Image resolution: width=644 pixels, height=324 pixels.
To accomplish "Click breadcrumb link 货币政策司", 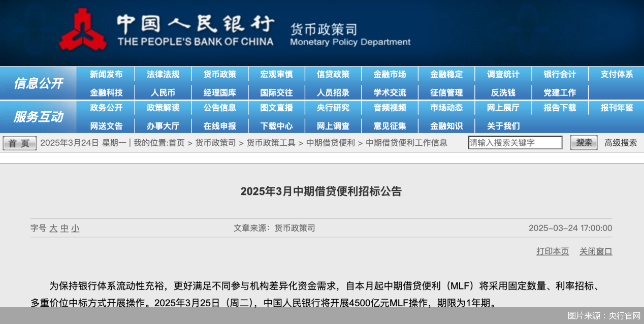I will tap(216, 143).
